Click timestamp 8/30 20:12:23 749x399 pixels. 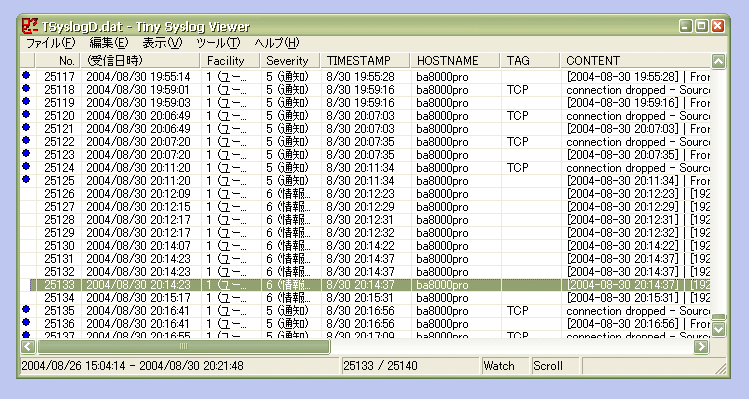coord(361,194)
